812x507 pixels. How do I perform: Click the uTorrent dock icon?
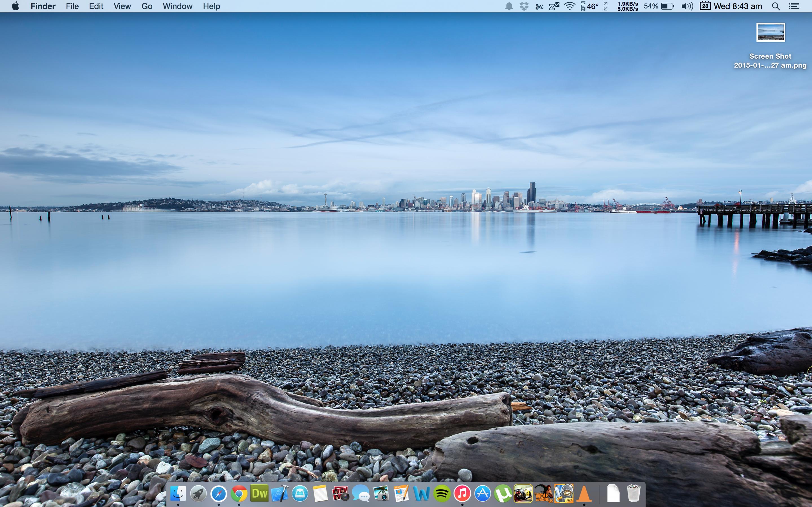click(x=503, y=493)
